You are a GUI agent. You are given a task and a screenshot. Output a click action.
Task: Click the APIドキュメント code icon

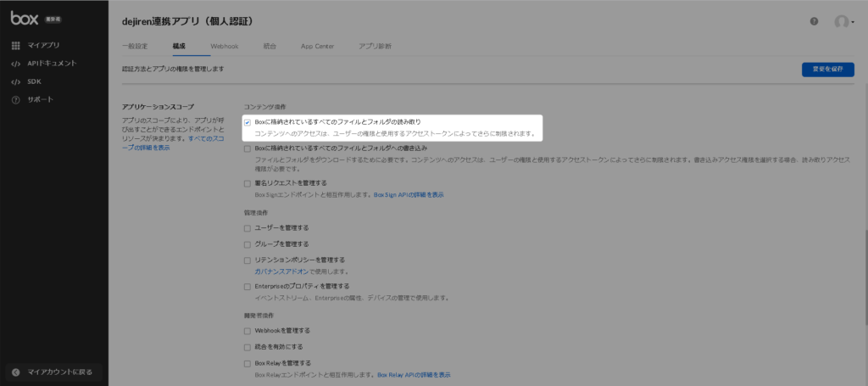click(x=15, y=64)
